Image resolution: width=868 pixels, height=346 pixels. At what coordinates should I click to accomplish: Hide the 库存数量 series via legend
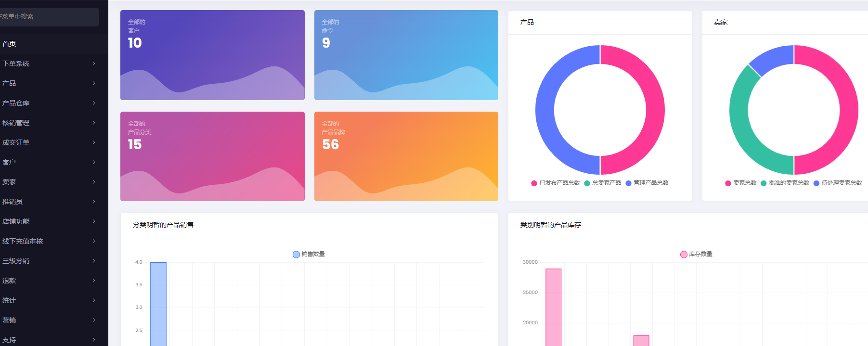[684, 255]
